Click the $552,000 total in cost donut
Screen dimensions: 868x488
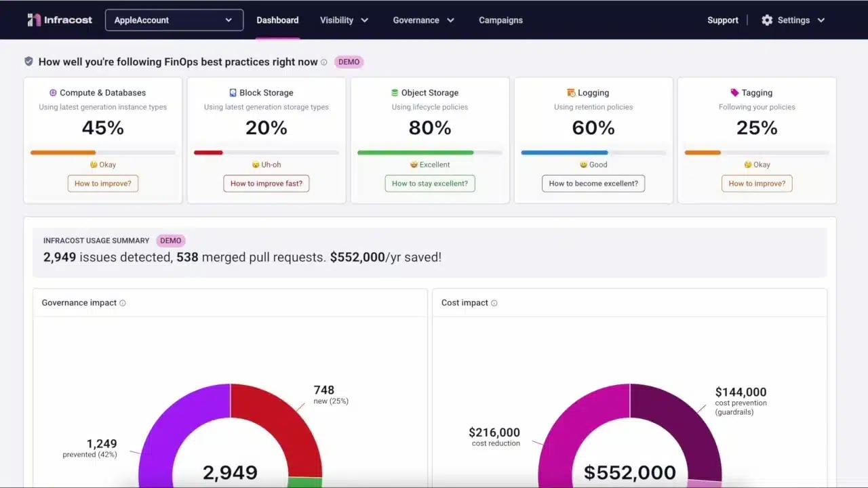coord(630,472)
